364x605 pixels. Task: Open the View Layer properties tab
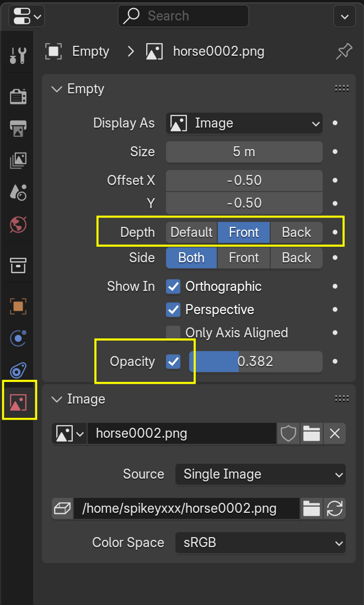(x=18, y=161)
